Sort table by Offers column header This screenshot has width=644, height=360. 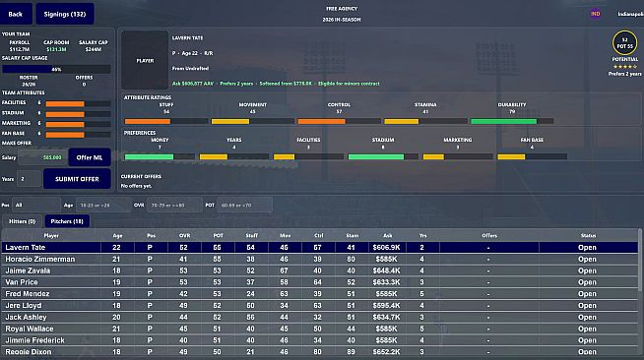489,236
